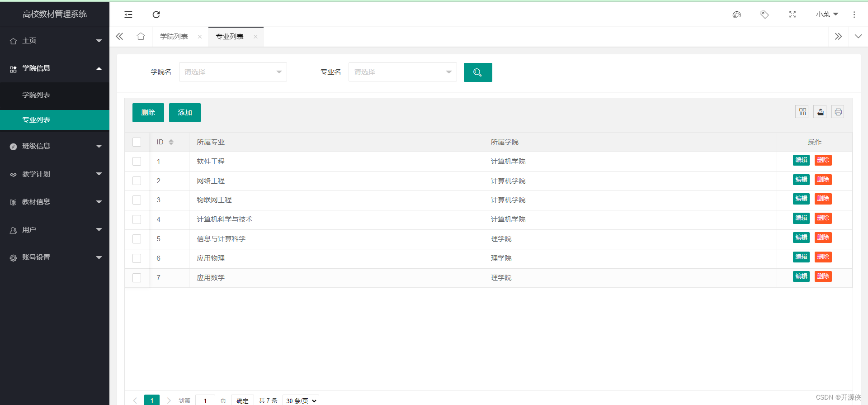The width and height of the screenshot is (868, 405).
Task: Click red 删除 for 信息与计算科学 row
Action: click(x=823, y=238)
